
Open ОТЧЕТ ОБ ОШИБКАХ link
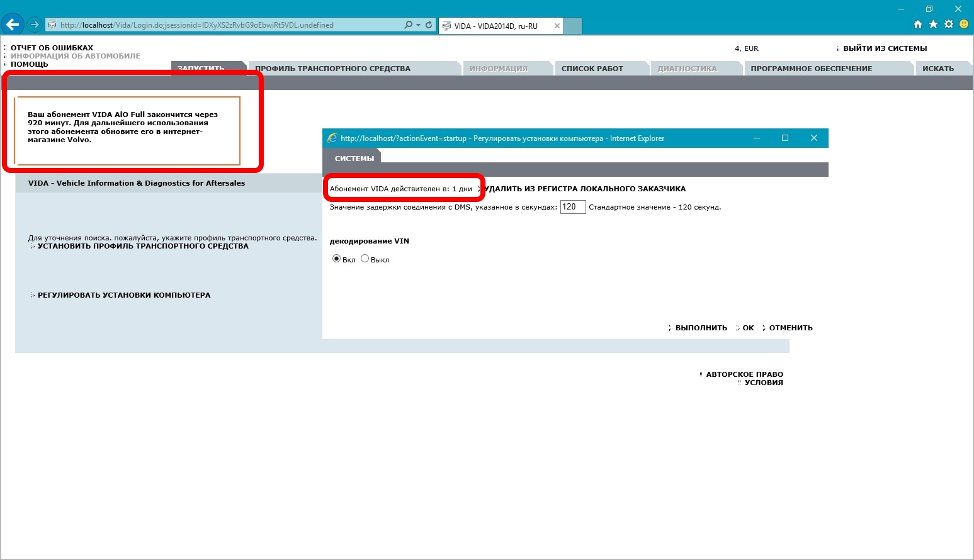pos(52,48)
